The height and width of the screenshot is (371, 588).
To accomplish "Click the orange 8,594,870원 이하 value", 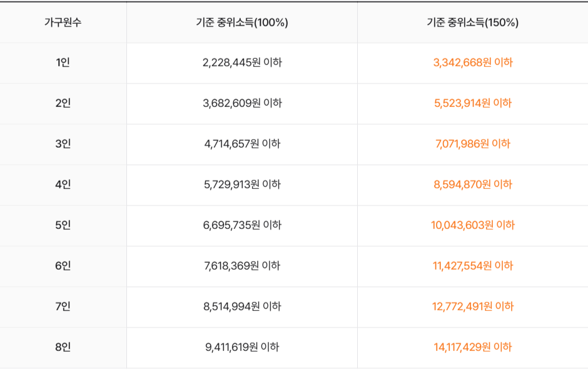I will 473,185.
